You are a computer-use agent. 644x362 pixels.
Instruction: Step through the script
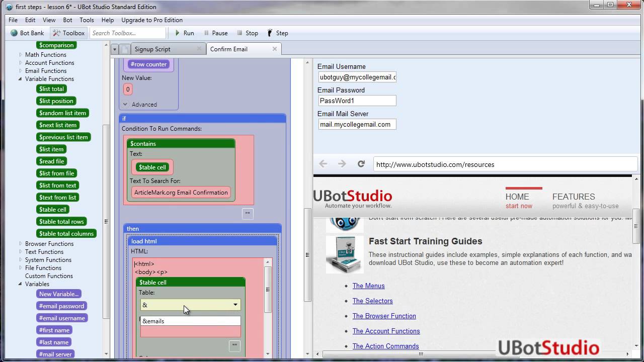coord(278,33)
